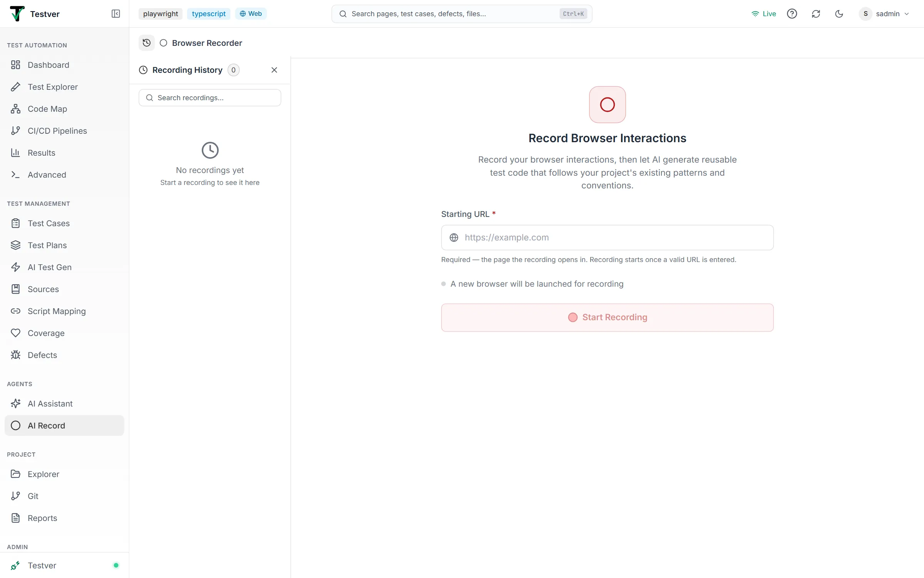Open the project Explorer
The width and height of the screenshot is (924, 578).
pyautogui.click(x=64, y=474)
